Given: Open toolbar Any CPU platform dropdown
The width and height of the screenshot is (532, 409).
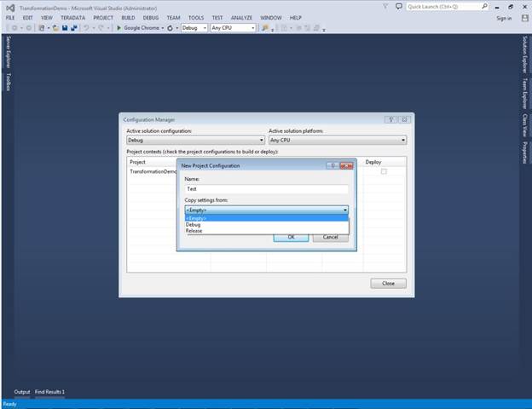Looking at the screenshot, I should [233, 28].
